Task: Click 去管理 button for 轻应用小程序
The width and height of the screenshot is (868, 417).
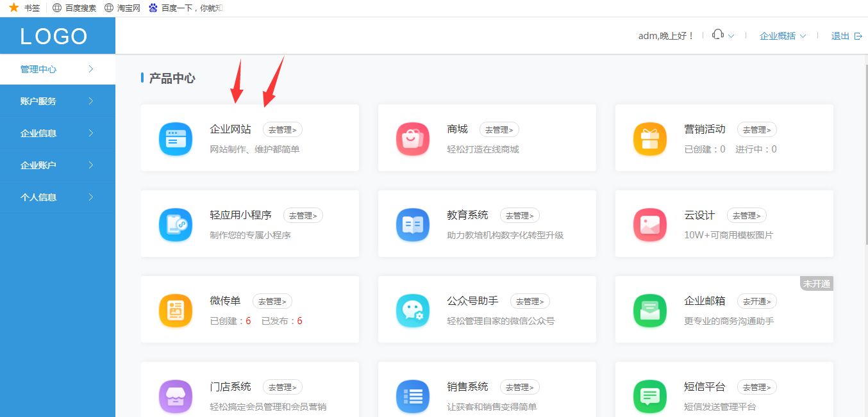Action: [x=303, y=215]
